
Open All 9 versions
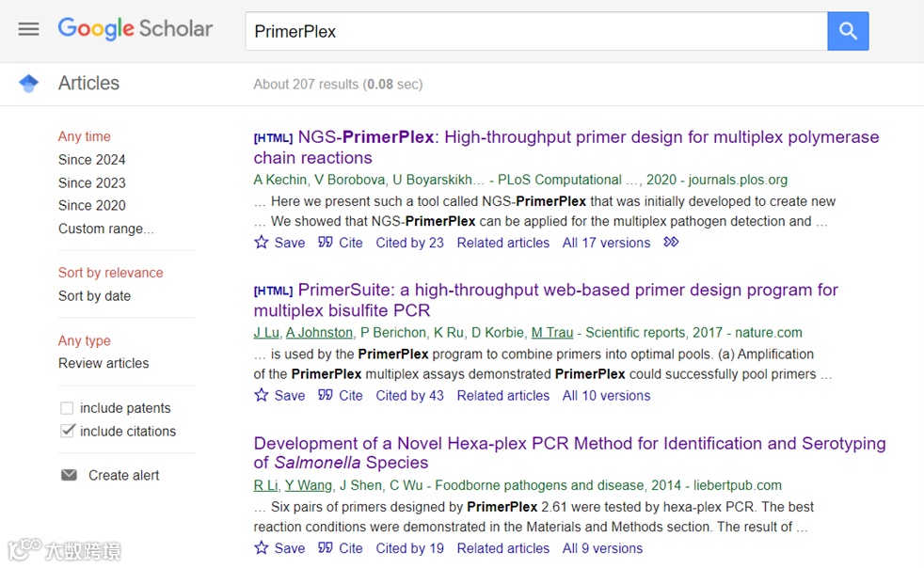(602, 548)
